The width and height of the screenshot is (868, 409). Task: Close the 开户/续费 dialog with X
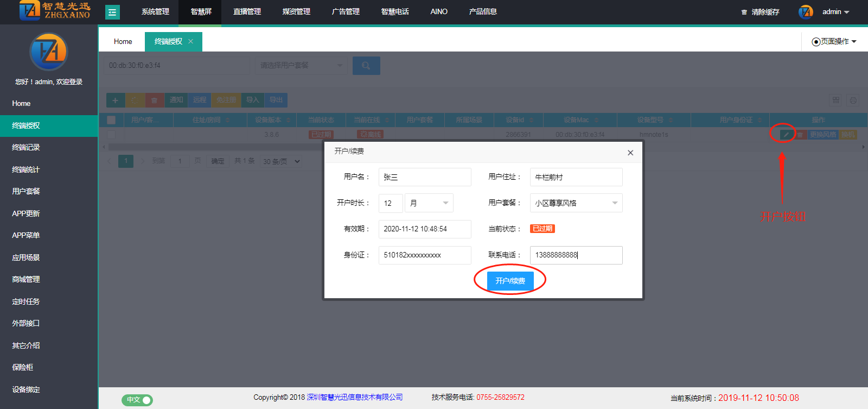tap(630, 153)
